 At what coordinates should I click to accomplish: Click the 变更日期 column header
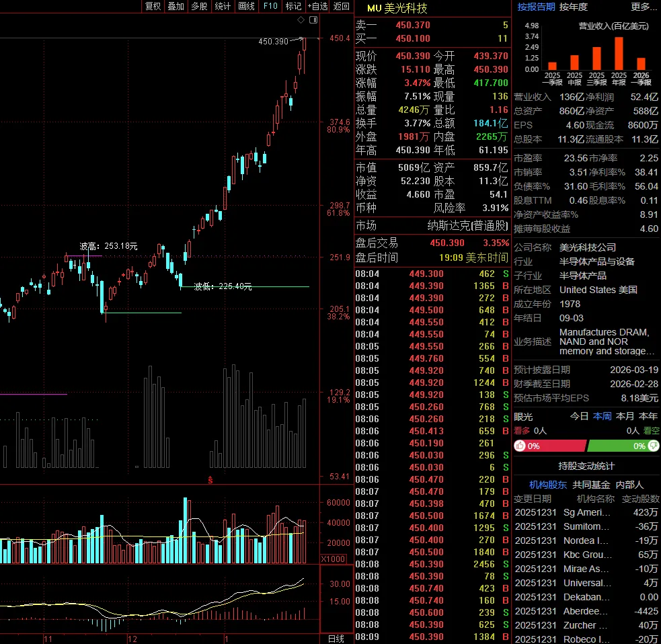[533, 499]
